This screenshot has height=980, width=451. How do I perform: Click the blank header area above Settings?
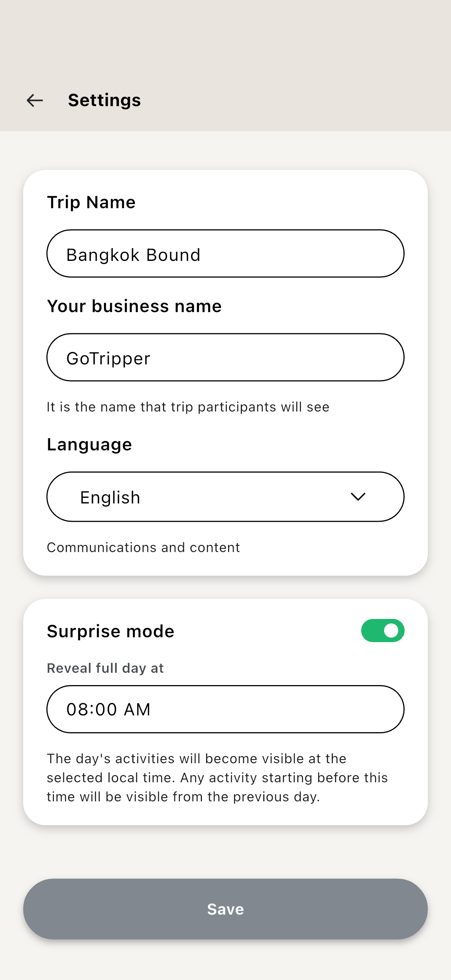point(225,38)
